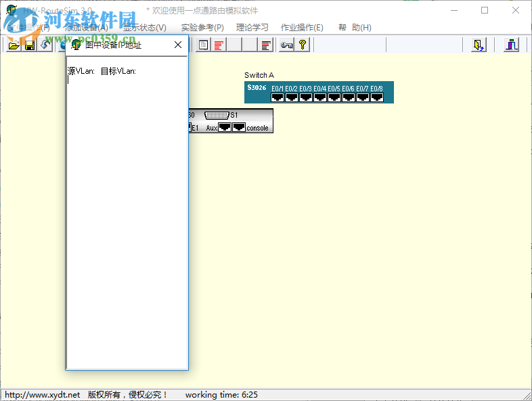
Task: Click the text area of IP address dialog
Action: click(x=127, y=213)
